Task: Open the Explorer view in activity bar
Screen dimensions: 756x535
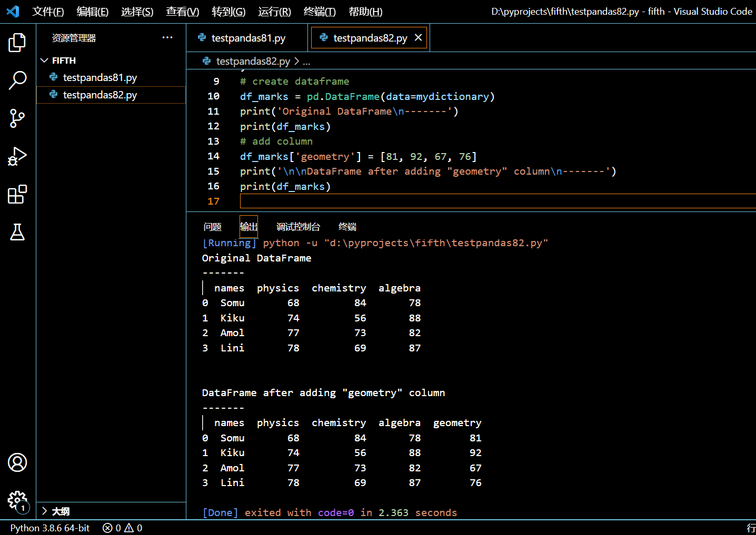Action: point(17,42)
